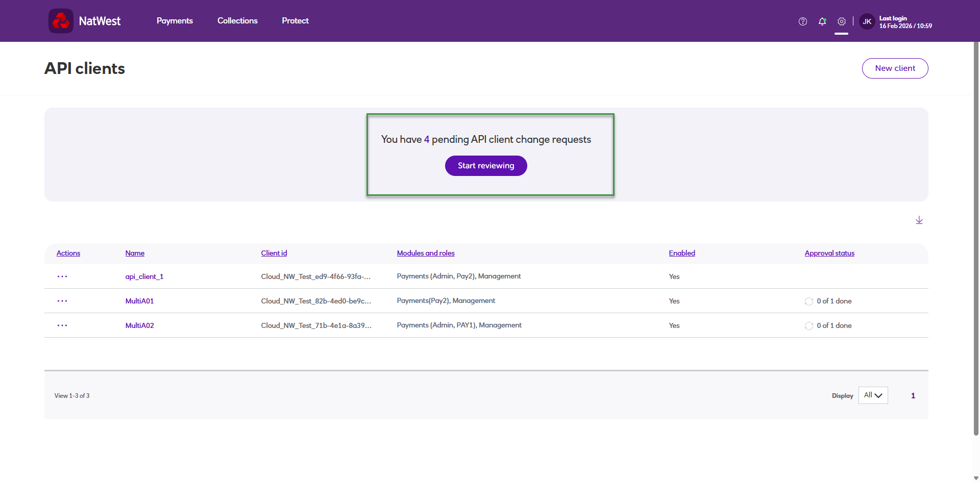Open the notifications bell icon

click(x=822, y=21)
